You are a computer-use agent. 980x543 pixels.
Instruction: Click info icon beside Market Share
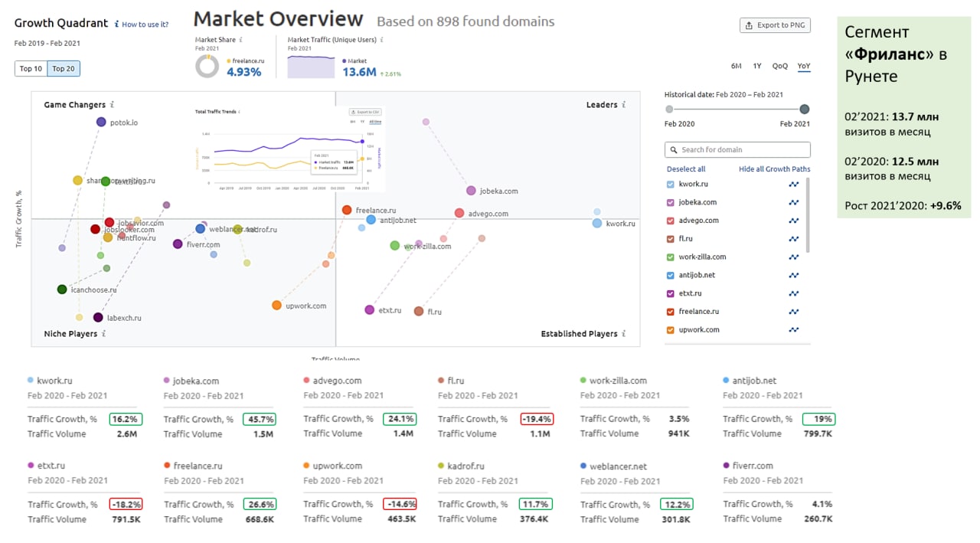pos(240,40)
